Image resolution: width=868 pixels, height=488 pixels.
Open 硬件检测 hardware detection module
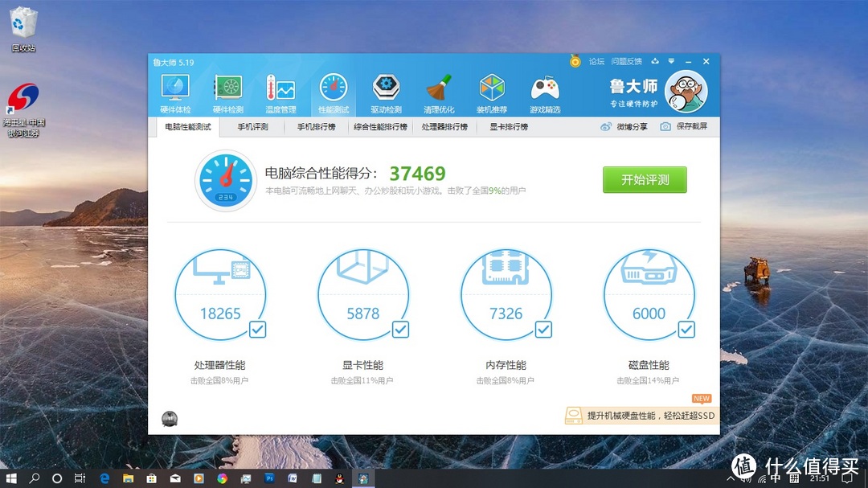pos(228,93)
